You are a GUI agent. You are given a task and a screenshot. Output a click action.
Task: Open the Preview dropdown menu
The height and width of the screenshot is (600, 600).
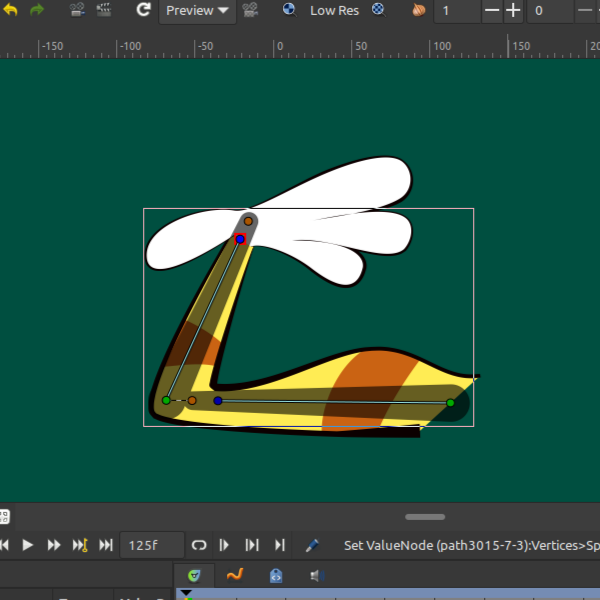pyautogui.click(x=197, y=11)
